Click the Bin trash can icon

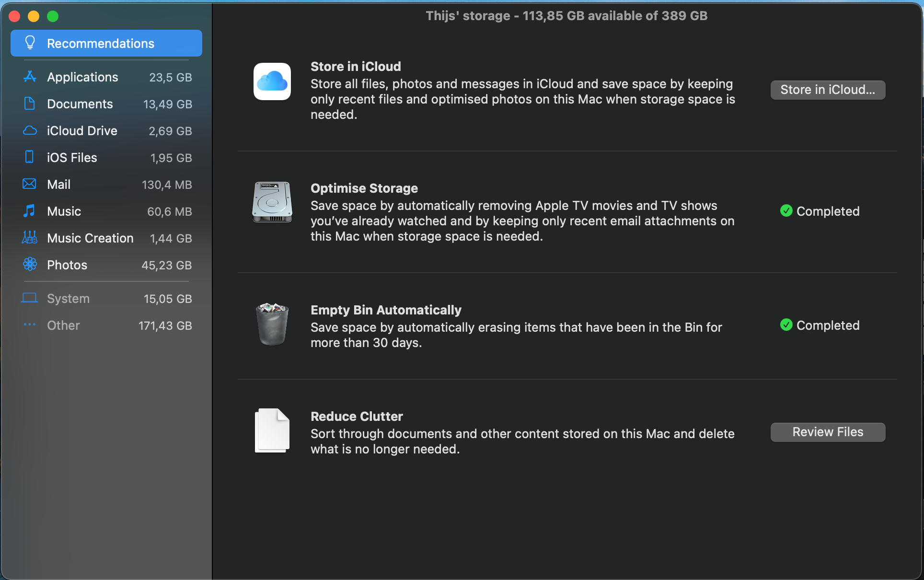pyautogui.click(x=272, y=324)
